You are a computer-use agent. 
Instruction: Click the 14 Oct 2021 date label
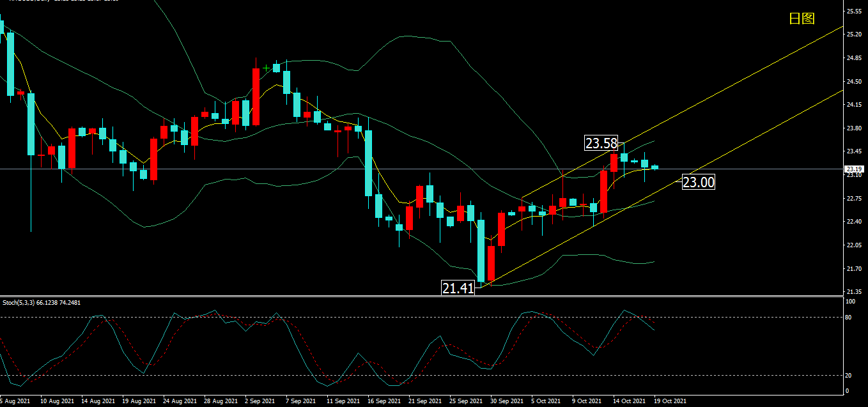(630, 401)
